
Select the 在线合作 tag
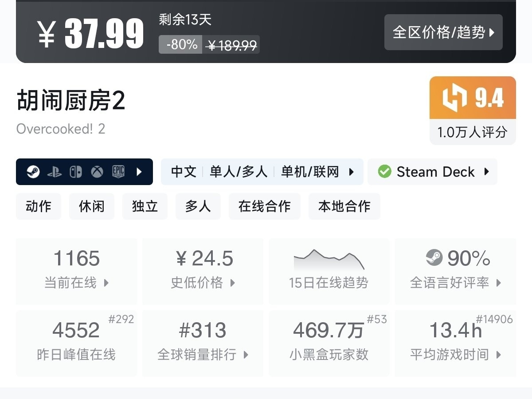point(264,206)
